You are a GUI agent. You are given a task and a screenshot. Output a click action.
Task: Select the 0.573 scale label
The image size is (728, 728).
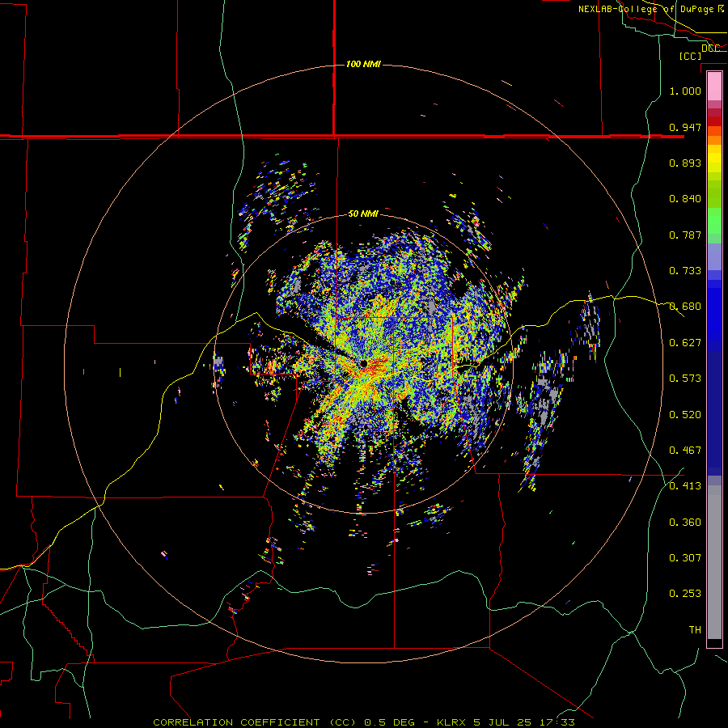point(685,379)
